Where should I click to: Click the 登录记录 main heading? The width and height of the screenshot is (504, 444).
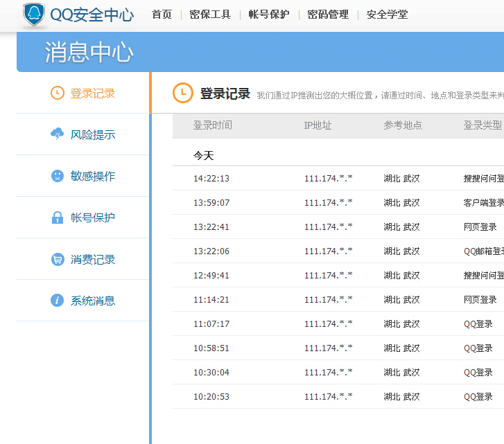tap(225, 94)
